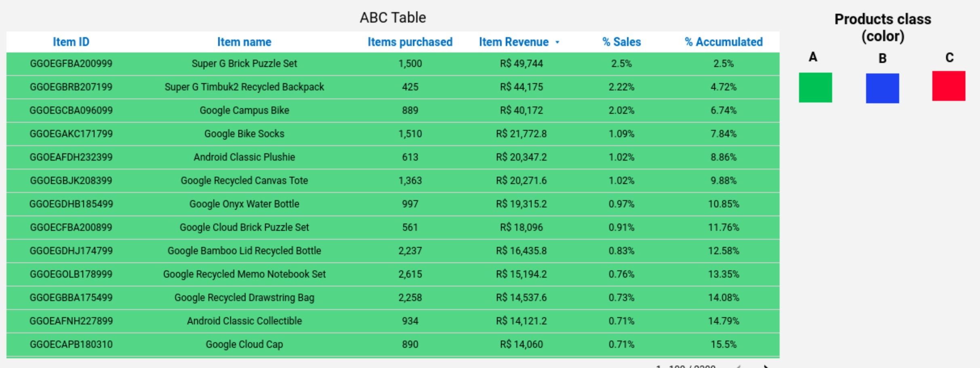
Task: Click the Google Bike Socks revenue cell
Action: coord(521,134)
